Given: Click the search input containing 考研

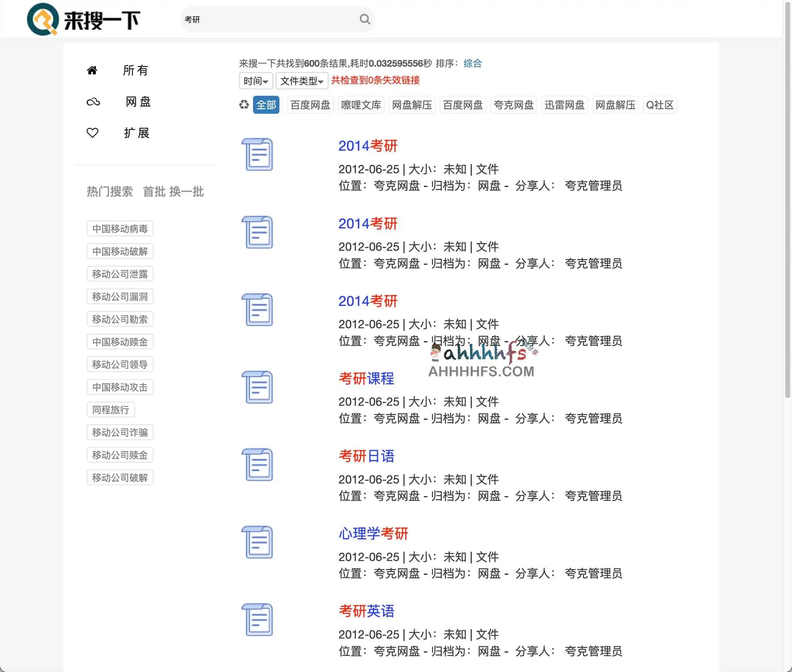Looking at the screenshot, I should coord(271,19).
